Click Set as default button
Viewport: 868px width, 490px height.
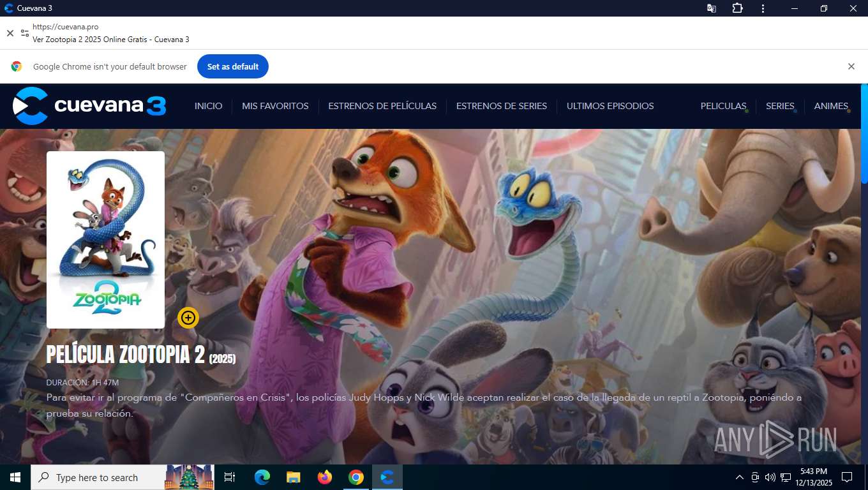pyautogui.click(x=233, y=66)
